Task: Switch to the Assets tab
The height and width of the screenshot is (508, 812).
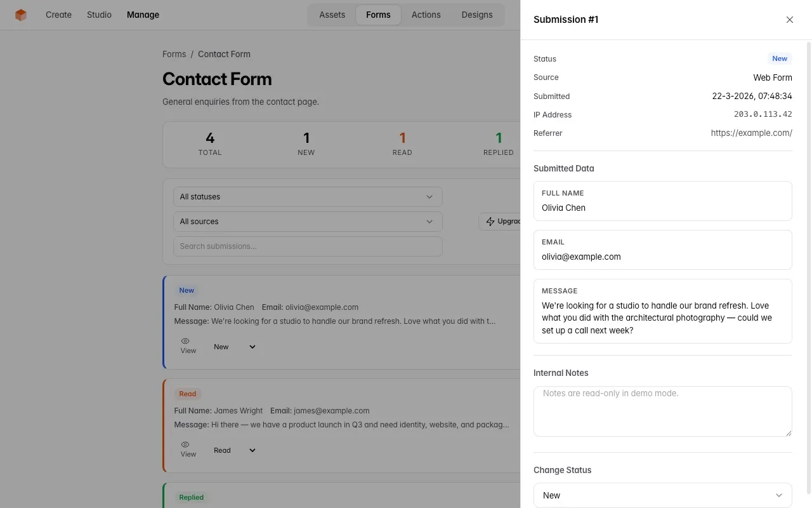Action: click(332, 14)
